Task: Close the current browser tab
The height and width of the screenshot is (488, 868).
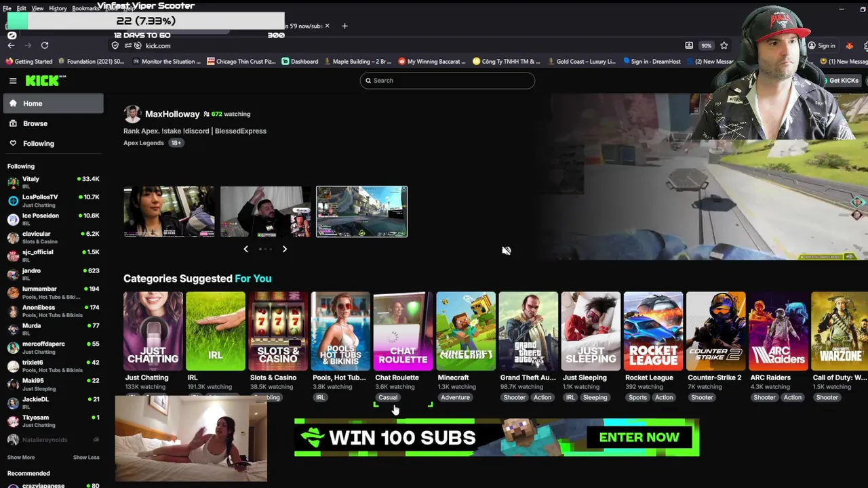Action: tap(327, 26)
